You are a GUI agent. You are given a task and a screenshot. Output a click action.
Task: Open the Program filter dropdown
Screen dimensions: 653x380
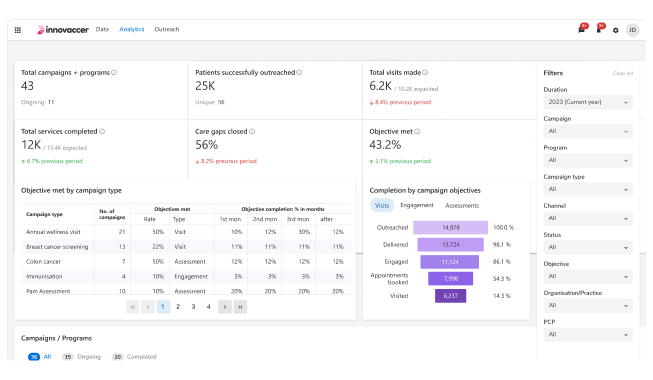click(588, 160)
